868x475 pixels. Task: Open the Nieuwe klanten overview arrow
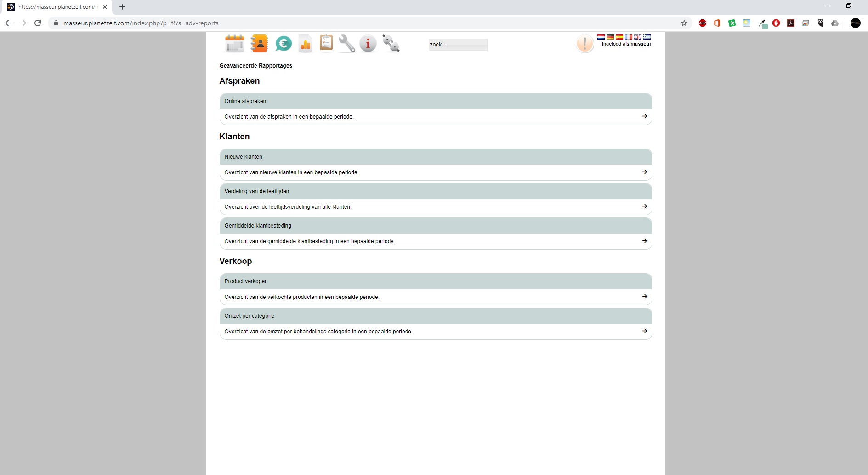644,172
